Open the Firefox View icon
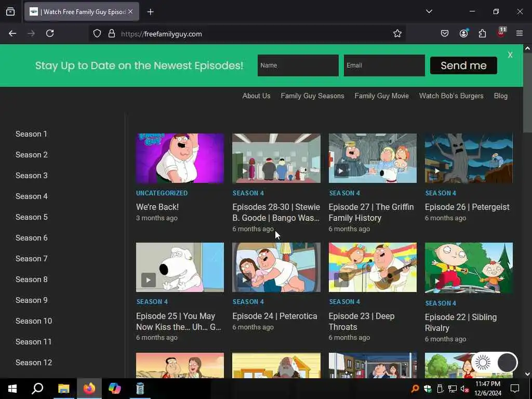Viewport: 532px width, 399px height. click(10, 11)
